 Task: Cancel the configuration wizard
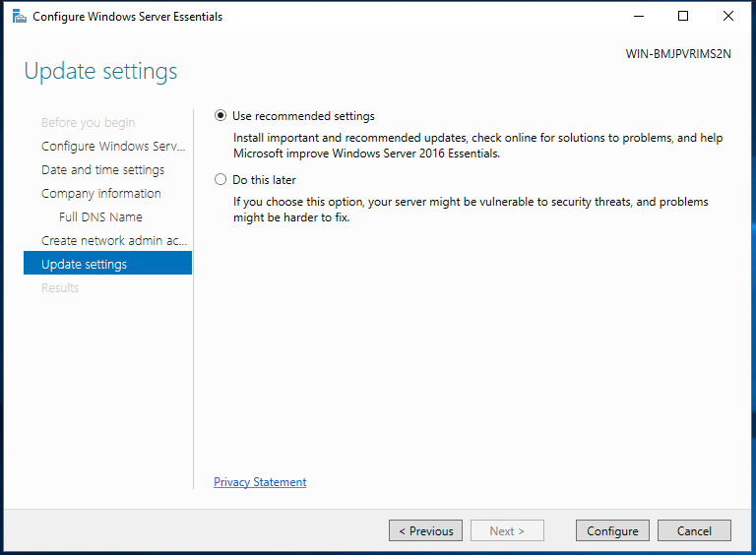pos(694,530)
